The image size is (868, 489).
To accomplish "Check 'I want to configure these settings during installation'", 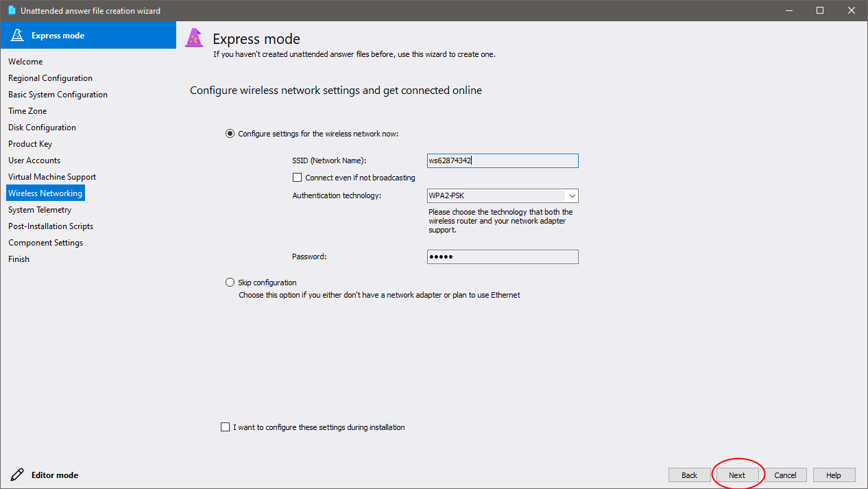I will pyautogui.click(x=226, y=427).
